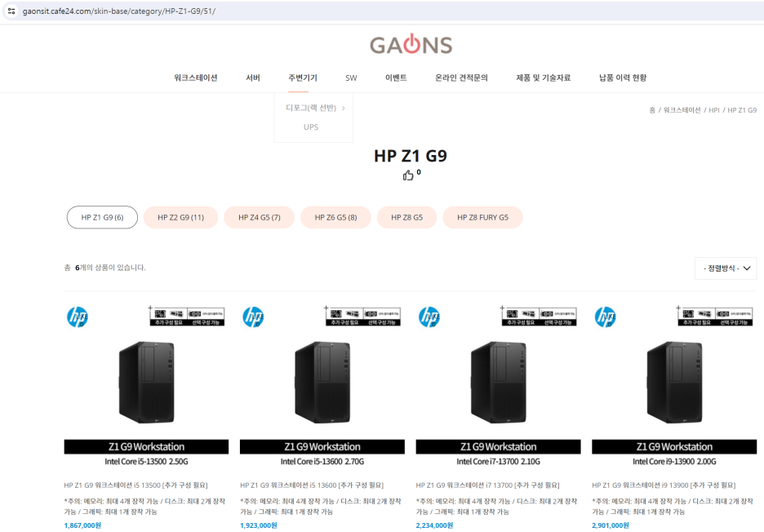Click the 2,901,000원 price
This screenshot has width=764, height=532.
(x=610, y=525)
